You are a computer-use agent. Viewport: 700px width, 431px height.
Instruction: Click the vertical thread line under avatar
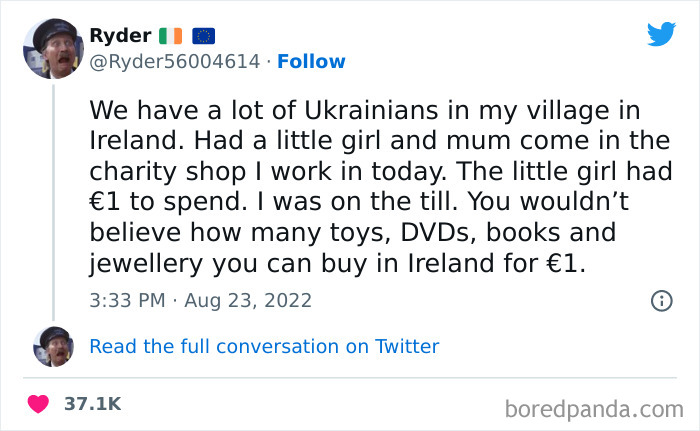(x=54, y=200)
